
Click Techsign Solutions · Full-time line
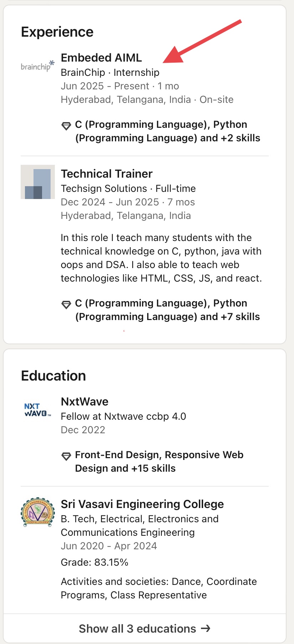[128, 188]
